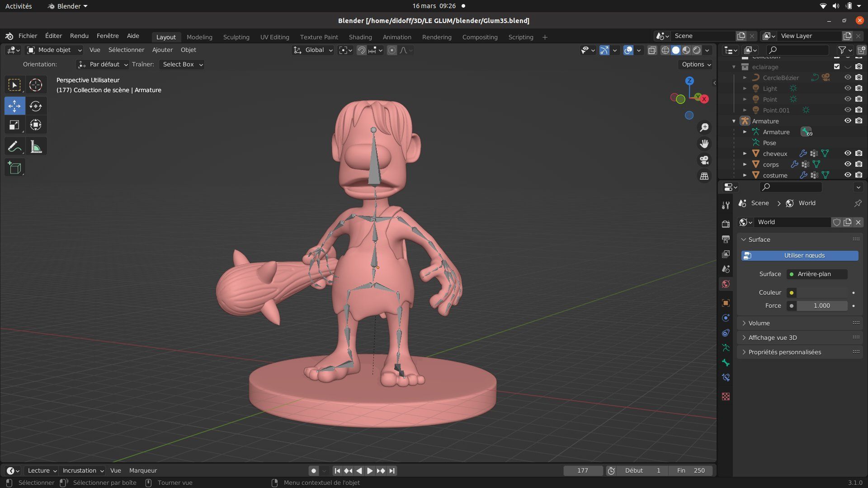The width and height of the screenshot is (868, 488).
Task: Open the Render properties tab
Action: (x=726, y=224)
